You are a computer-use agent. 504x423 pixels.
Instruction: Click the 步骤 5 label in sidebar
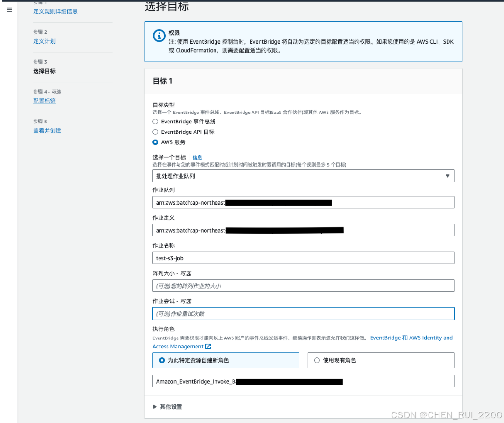point(40,121)
